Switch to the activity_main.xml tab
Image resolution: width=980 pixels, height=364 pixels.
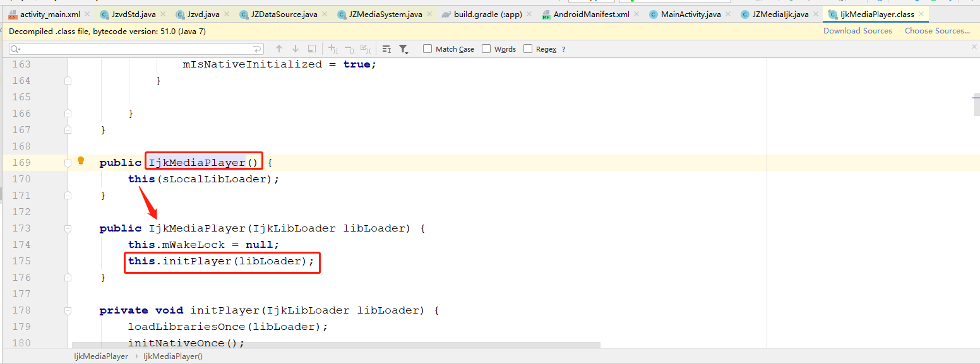tap(50, 14)
